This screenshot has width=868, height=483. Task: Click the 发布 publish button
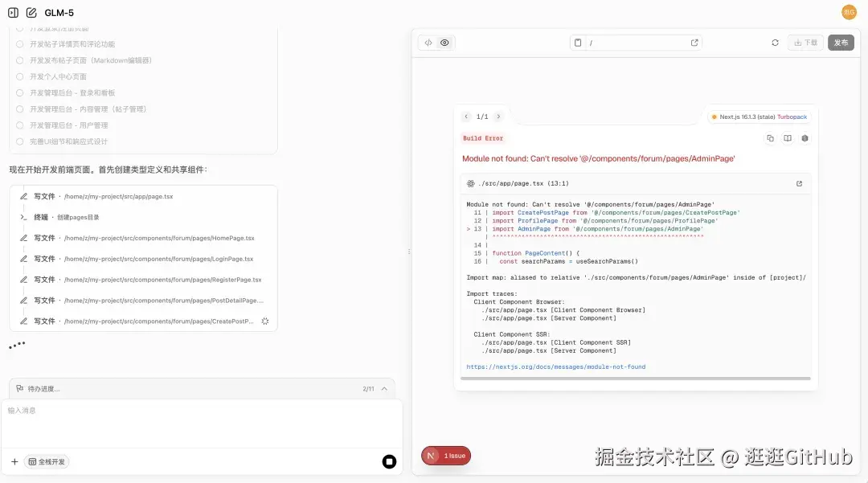tap(841, 43)
